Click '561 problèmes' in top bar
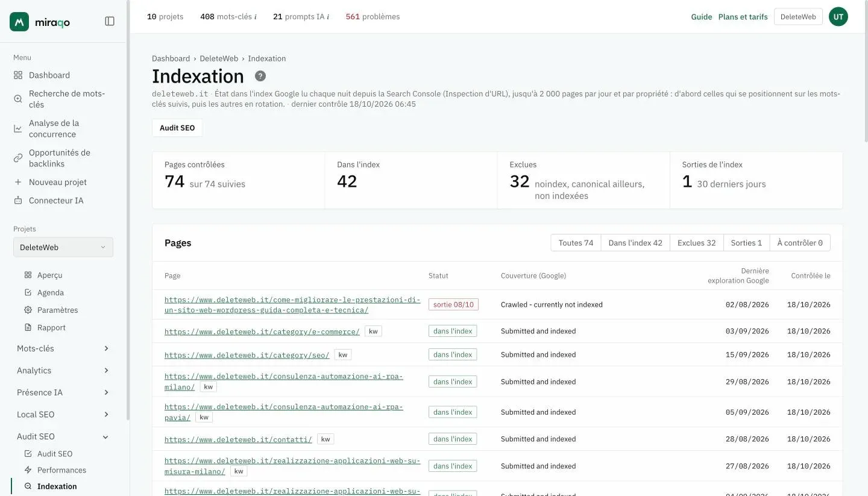 pos(373,17)
